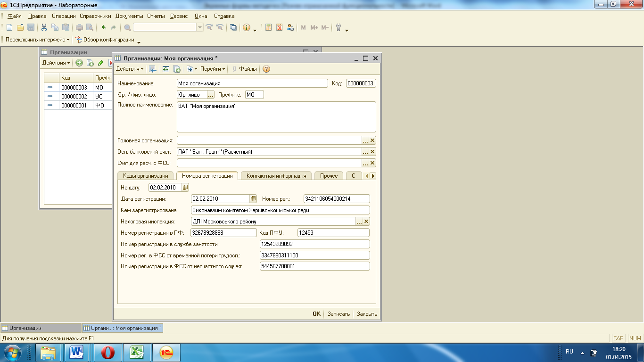Click the round question mark help icon

click(266, 69)
